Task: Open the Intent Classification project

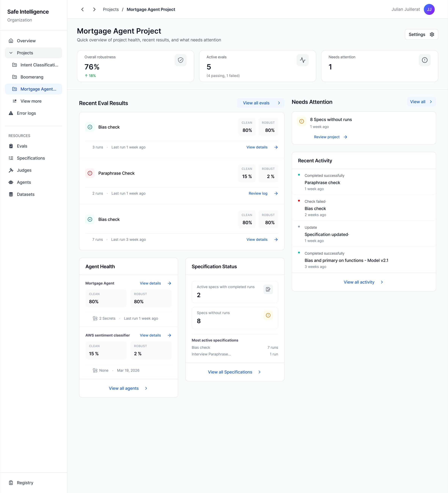Action: [34, 65]
